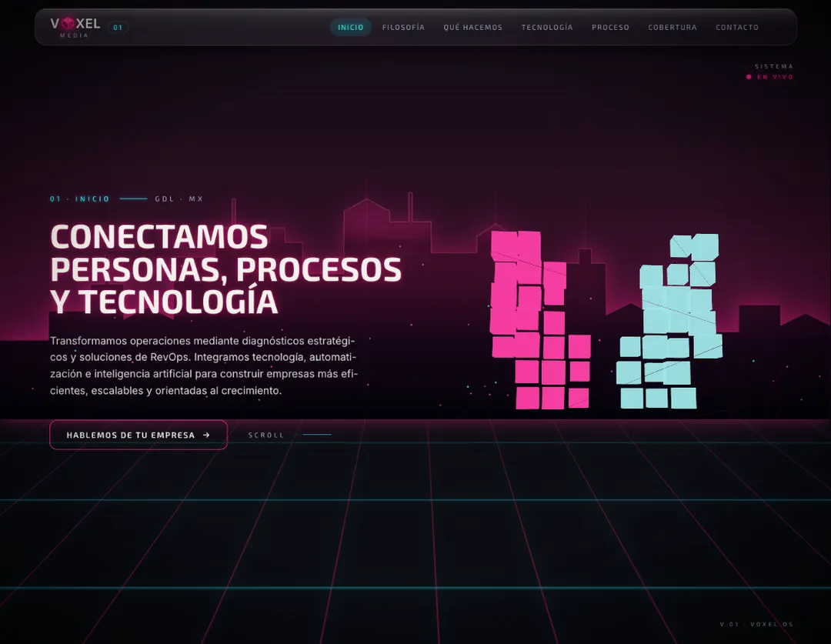
Task: Go to Contacto nav link
Action: 737,27
